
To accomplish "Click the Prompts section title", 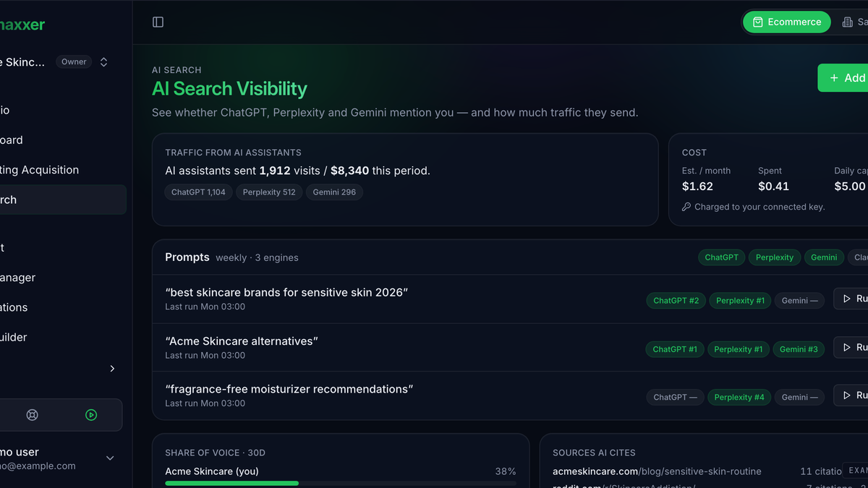I will coord(187,257).
